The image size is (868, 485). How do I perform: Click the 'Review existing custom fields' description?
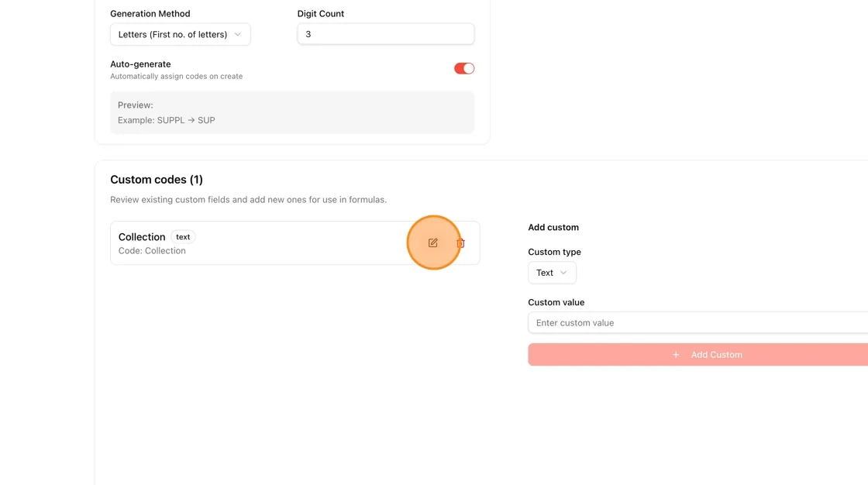(x=248, y=199)
